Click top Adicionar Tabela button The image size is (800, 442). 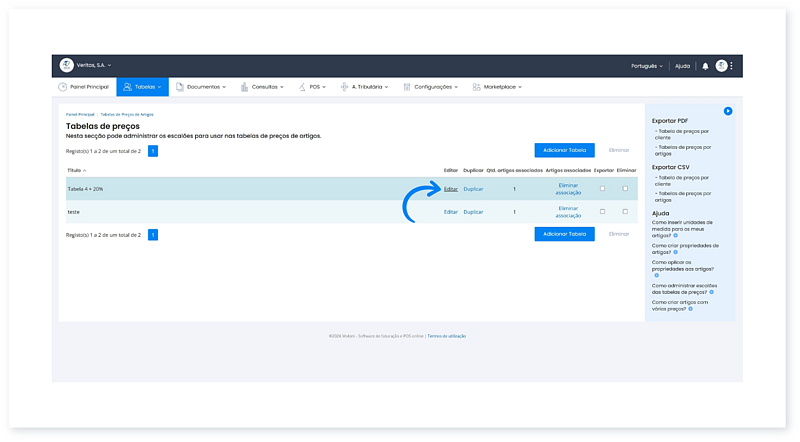click(564, 150)
